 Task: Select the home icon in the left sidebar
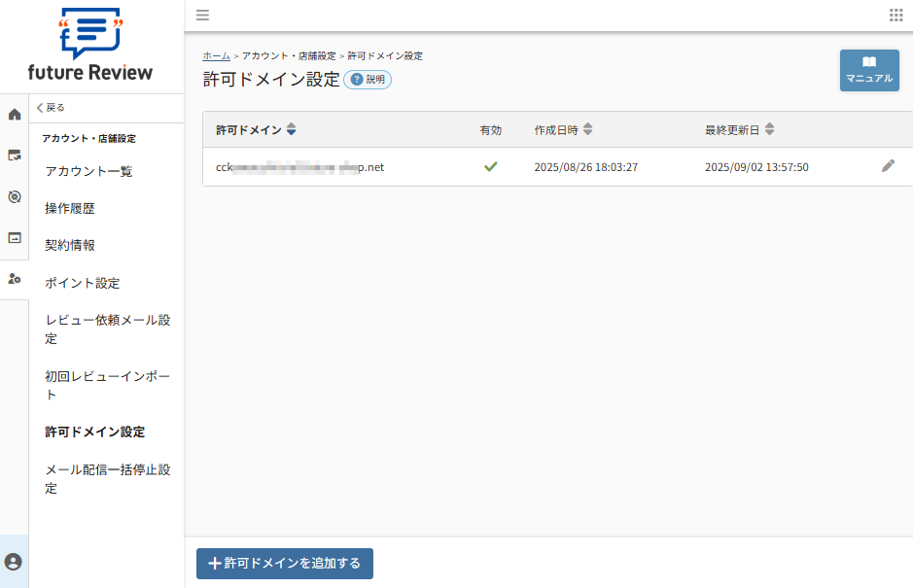coord(14,114)
